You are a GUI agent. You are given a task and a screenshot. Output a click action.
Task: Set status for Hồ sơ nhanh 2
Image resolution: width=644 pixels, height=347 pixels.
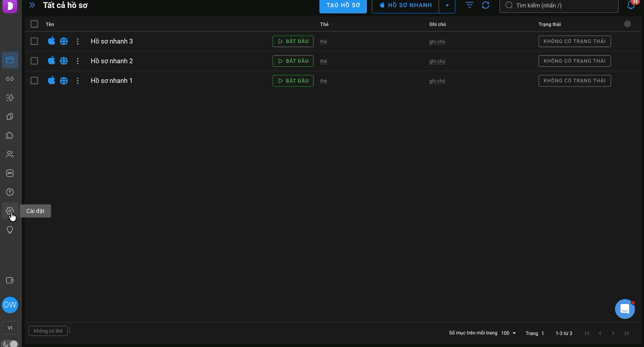point(575,61)
